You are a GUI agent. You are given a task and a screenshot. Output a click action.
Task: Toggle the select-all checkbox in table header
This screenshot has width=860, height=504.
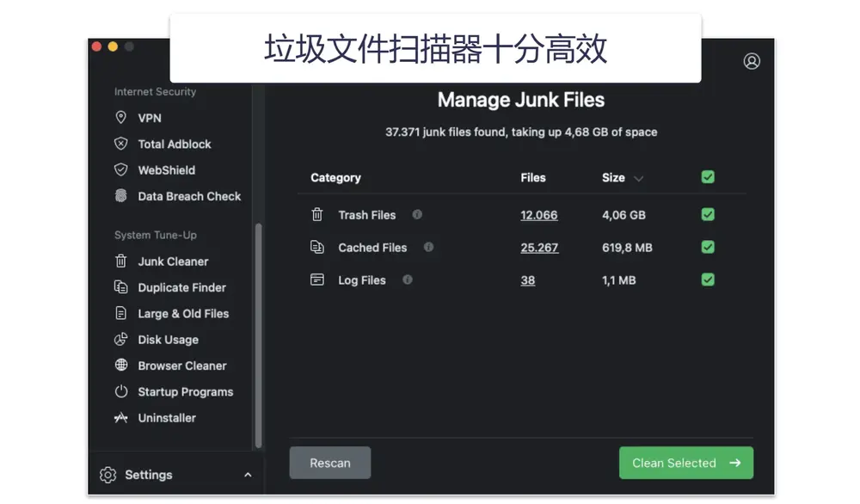pos(708,177)
